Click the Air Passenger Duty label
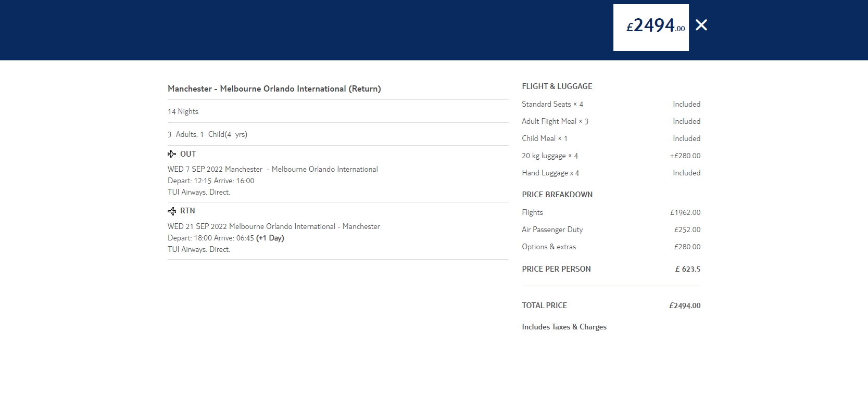868x395 pixels. 552,230
